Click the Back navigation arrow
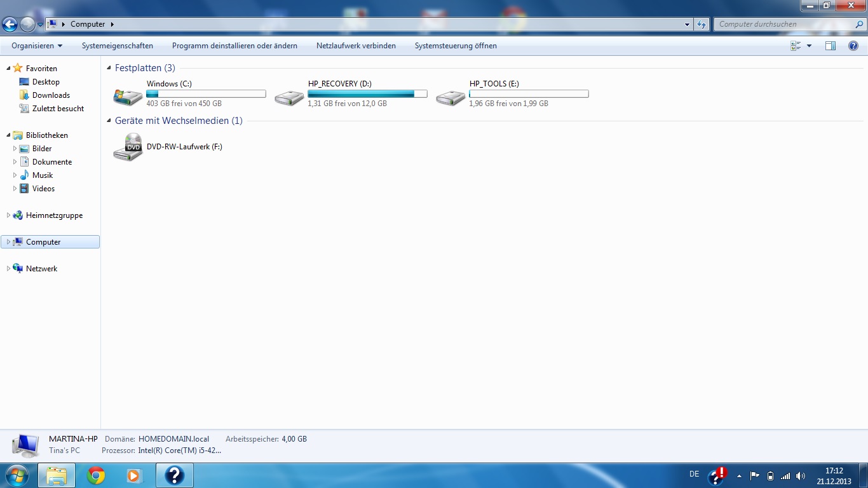 click(10, 24)
